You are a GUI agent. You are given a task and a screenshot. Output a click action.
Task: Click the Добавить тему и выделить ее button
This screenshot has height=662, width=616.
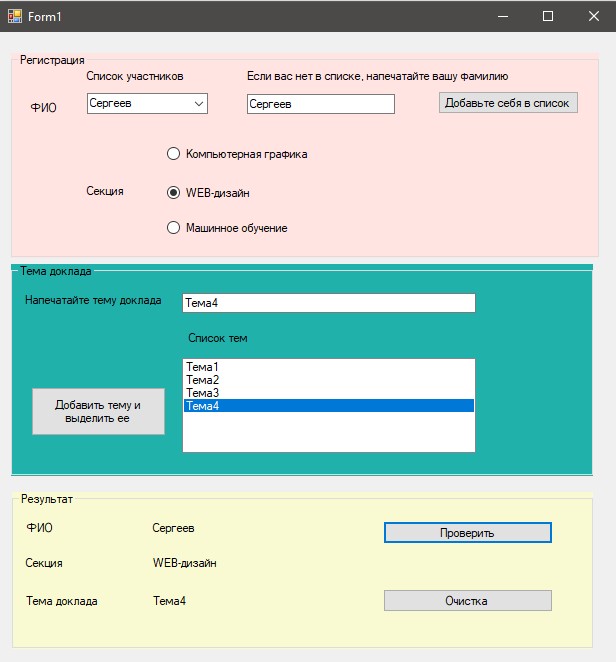click(98, 411)
